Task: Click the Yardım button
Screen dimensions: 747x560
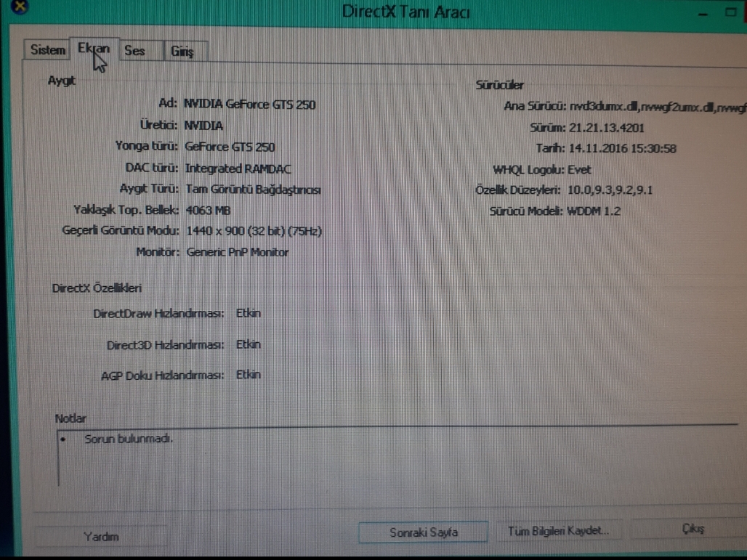Action: click(101, 537)
